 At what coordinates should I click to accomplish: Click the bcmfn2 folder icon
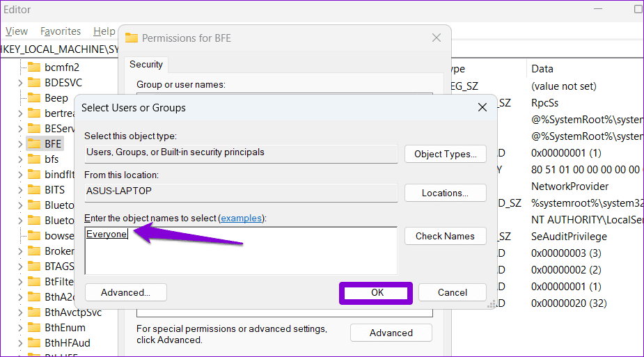tap(34, 68)
